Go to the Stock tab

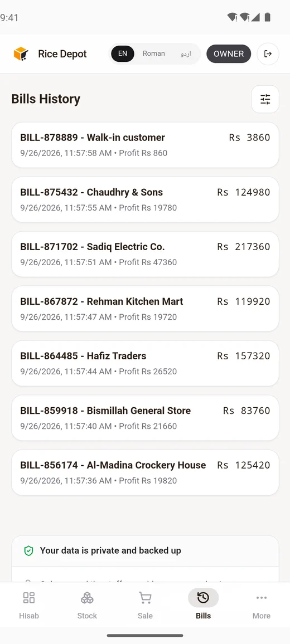point(87,604)
